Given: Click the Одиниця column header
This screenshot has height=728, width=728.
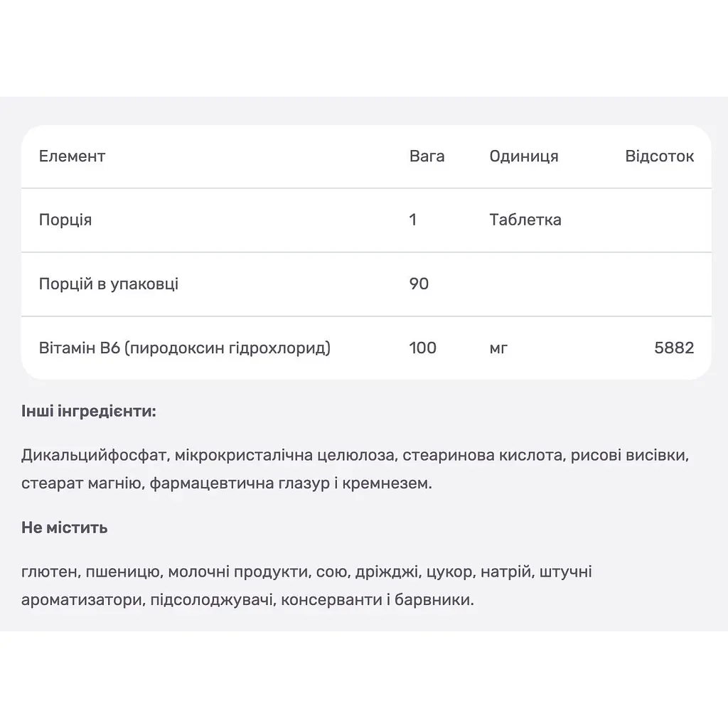Looking at the screenshot, I should (524, 156).
